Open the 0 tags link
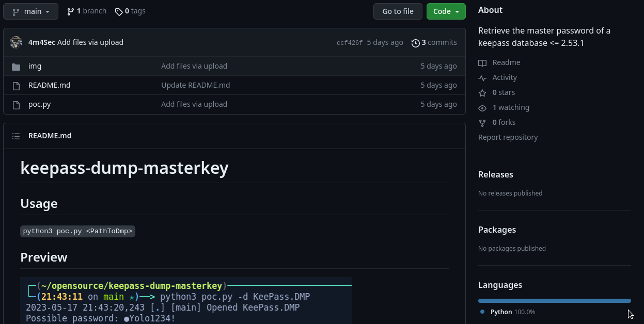The height and width of the screenshot is (324, 644). [130, 11]
